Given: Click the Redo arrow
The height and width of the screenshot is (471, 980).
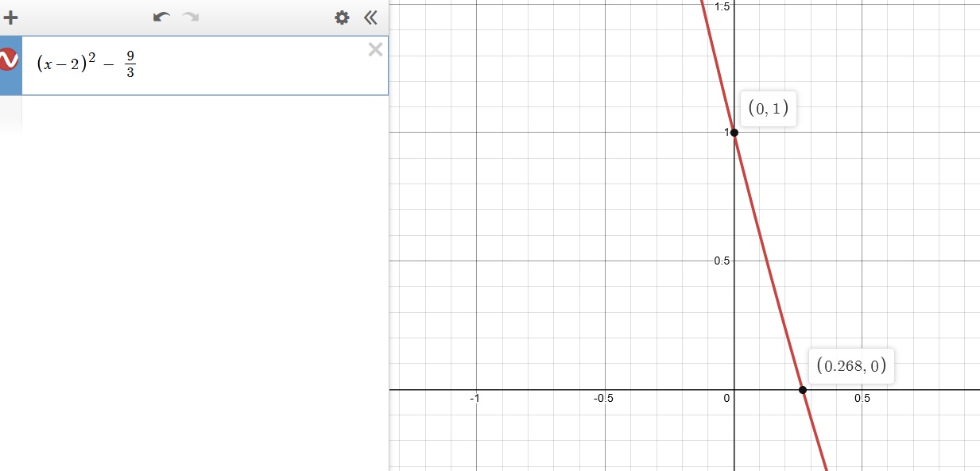Looking at the screenshot, I should 191,17.
